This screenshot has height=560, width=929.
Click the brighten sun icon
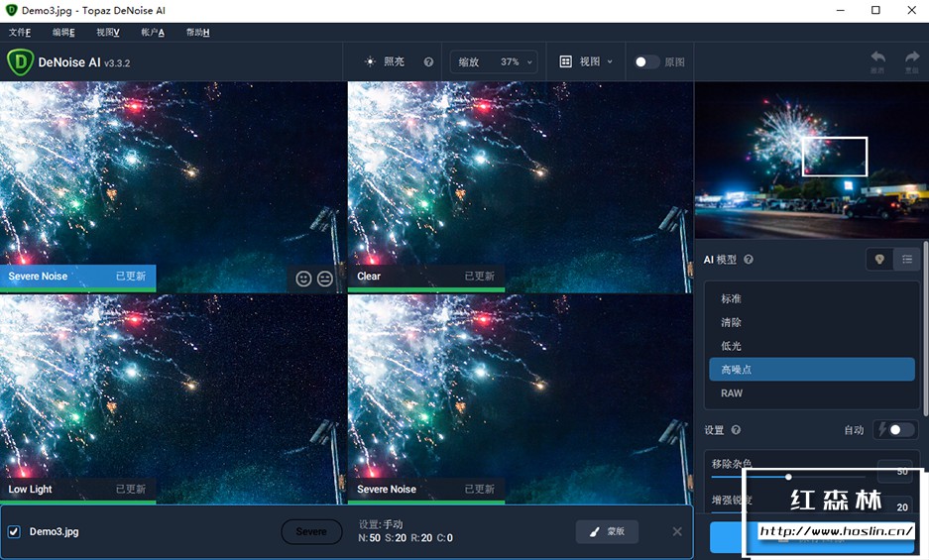(x=370, y=61)
